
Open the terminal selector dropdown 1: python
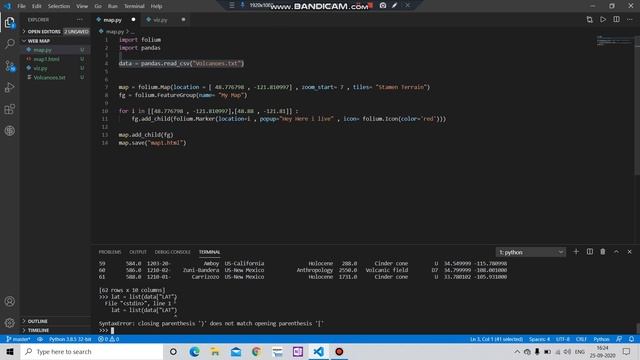(531, 252)
